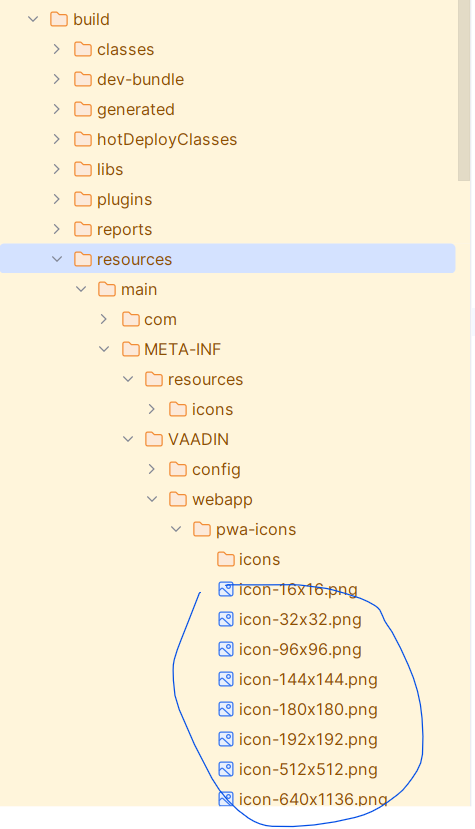Expand the classes folder
This screenshot has width=475, height=829.
57,49
